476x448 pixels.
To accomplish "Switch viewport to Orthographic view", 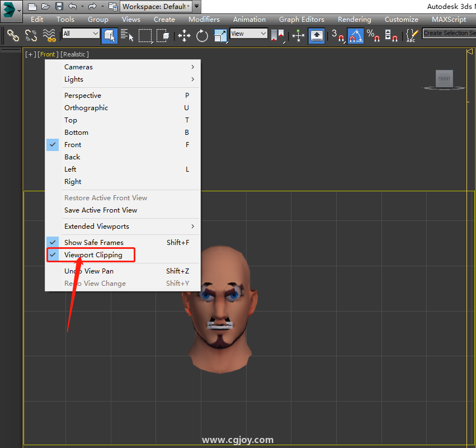I will click(122, 108).
